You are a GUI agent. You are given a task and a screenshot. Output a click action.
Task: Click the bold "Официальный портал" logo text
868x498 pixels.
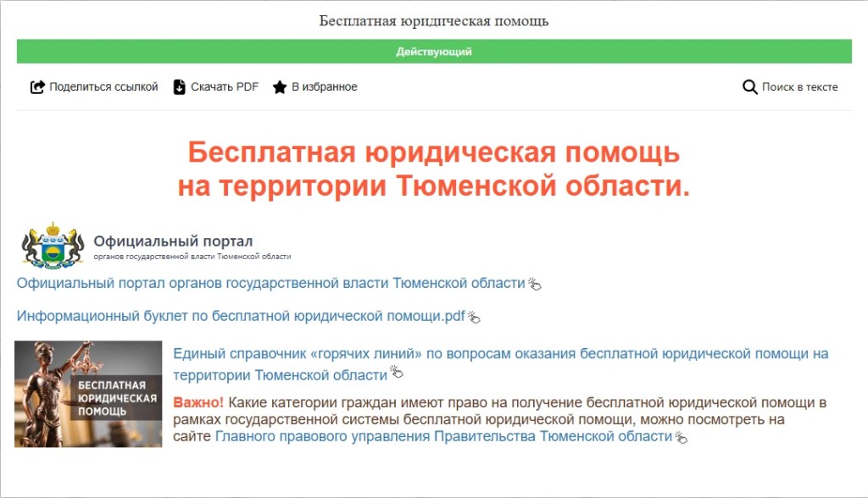click(173, 241)
